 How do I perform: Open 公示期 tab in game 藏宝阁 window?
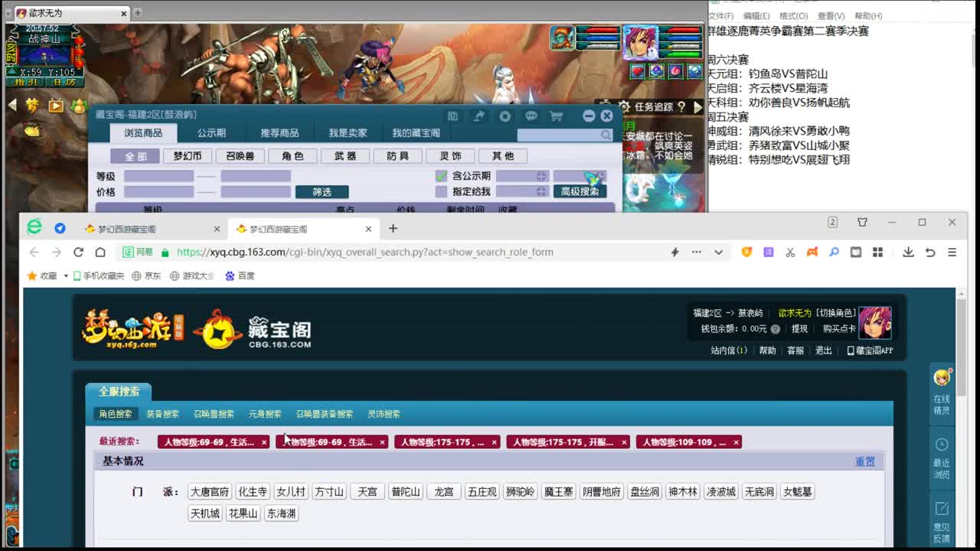click(x=211, y=132)
